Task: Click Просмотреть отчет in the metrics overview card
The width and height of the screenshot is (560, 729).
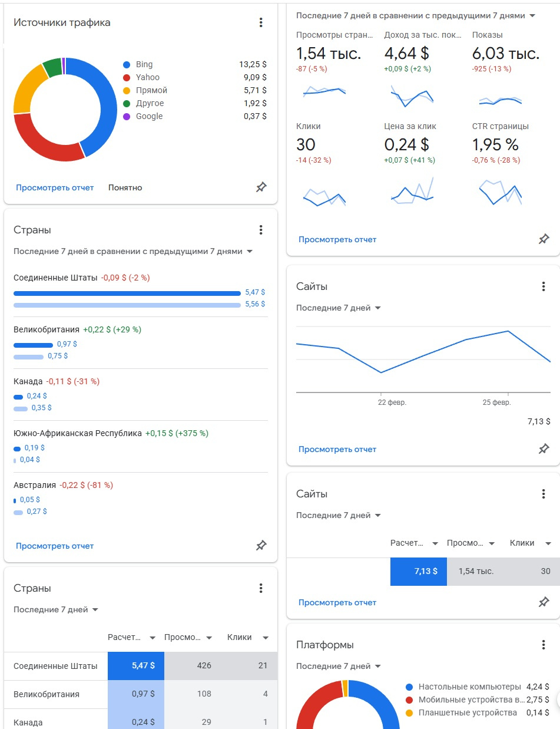Action: (x=337, y=239)
